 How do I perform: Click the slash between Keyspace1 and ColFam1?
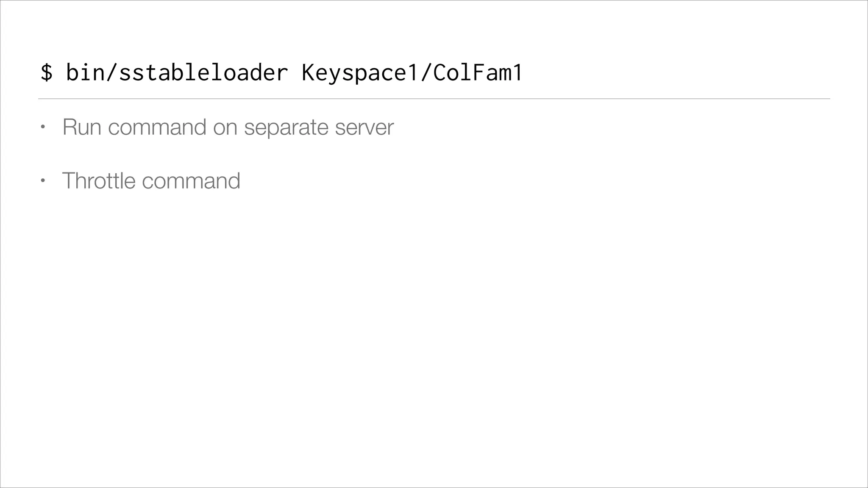(x=425, y=72)
